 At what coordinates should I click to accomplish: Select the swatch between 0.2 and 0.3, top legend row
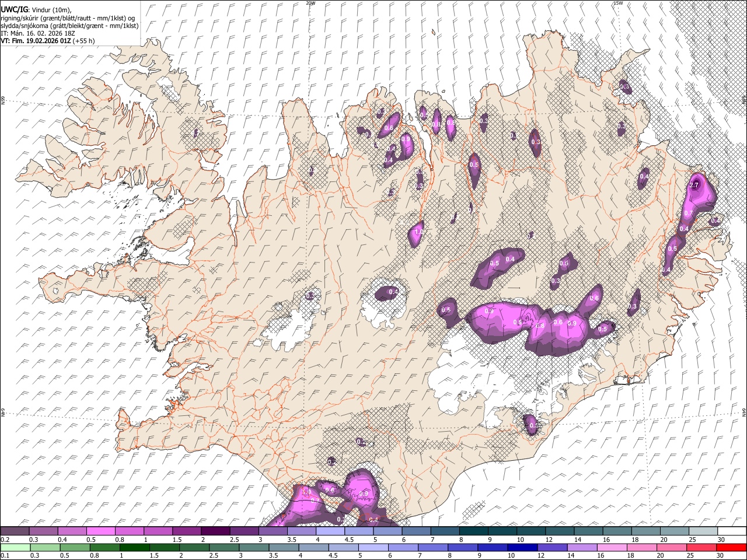point(15,531)
